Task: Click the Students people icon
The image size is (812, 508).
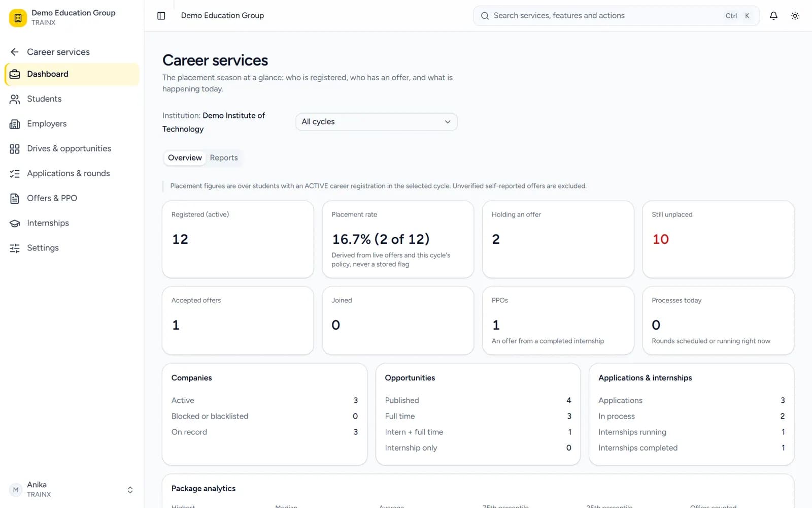Action: pyautogui.click(x=15, y=99)
